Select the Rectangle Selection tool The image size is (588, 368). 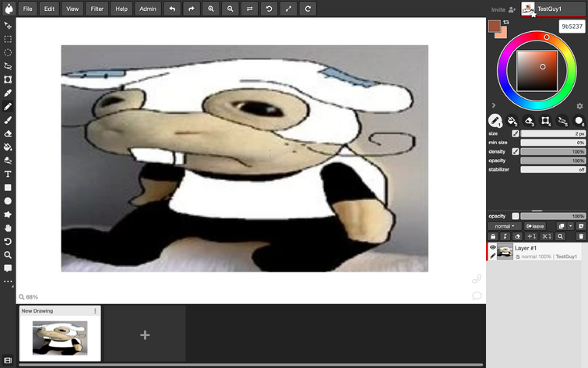pyautogui.click(x=8, y=39)
